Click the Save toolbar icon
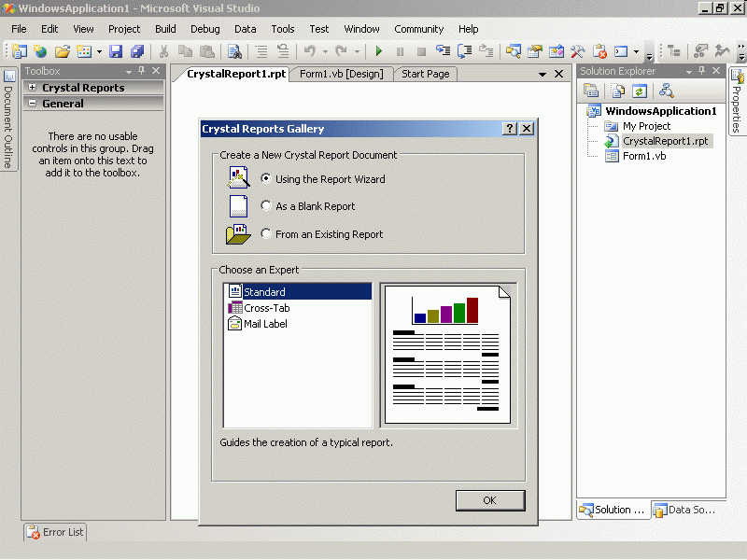747x560 pixels. [117, 52]
